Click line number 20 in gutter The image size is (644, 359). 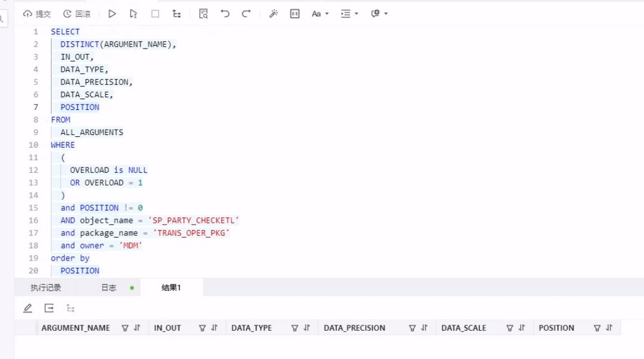coord(33,271)
